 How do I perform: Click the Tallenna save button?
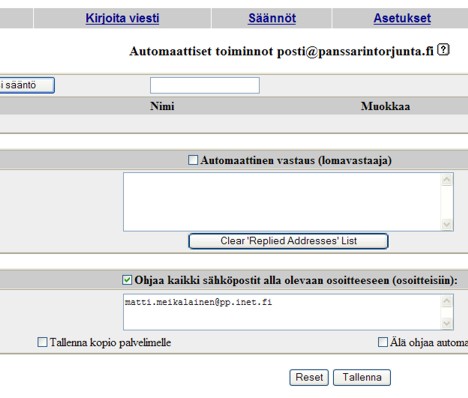point(362,377)
